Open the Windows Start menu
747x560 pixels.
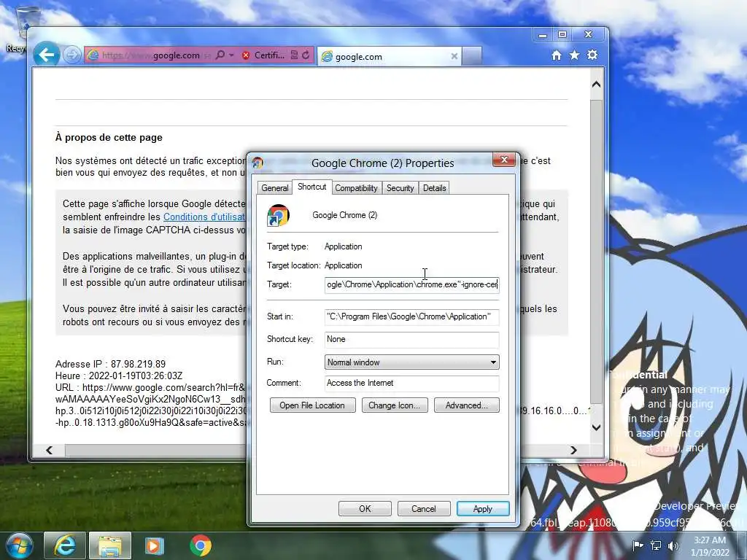[x=20, y=545]
